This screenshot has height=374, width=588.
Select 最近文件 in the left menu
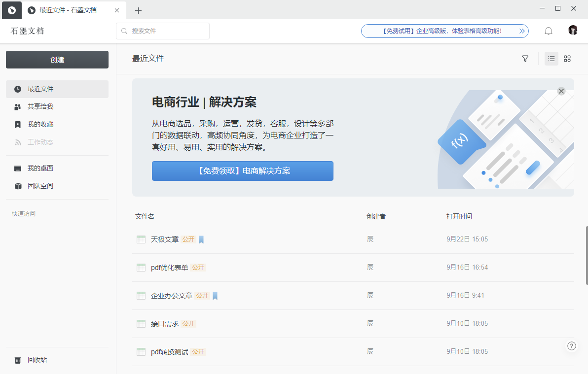tap(39, 89)
